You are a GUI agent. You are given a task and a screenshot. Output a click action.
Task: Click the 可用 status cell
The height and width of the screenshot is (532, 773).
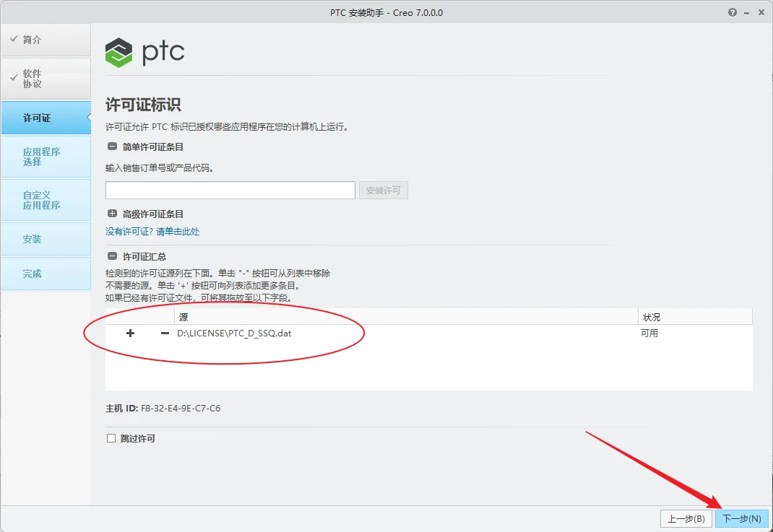coord(649,333)
